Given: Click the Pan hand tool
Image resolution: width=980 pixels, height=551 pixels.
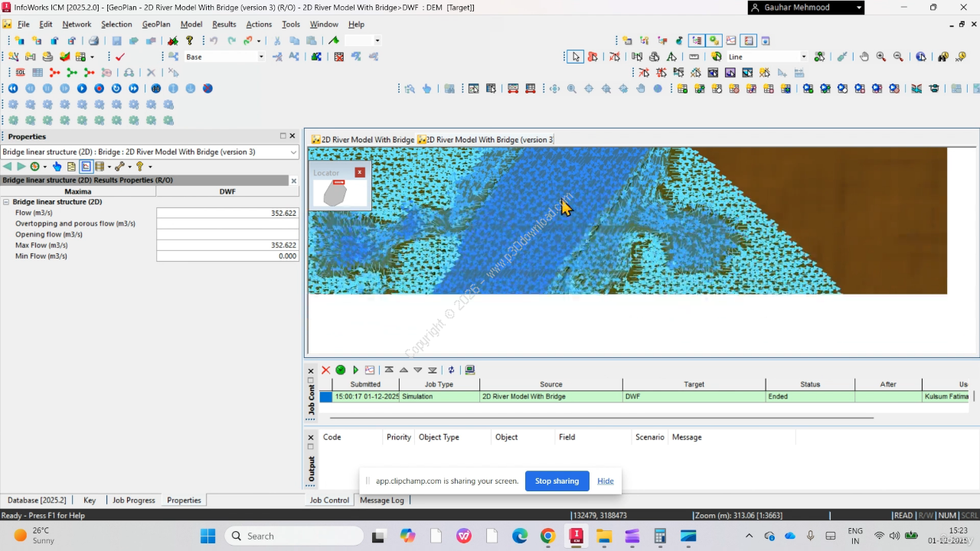Looking at the screenshot, I should (864, 57).
